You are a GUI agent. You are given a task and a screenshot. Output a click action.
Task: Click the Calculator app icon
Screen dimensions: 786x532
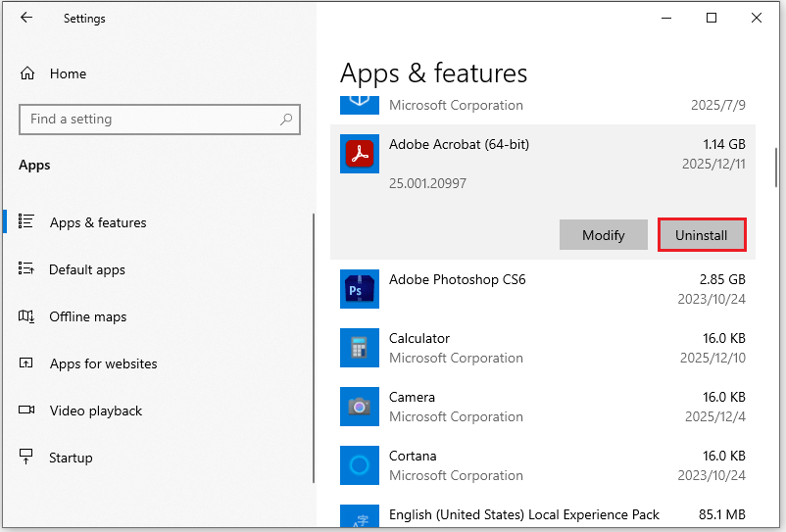click(x=360, y=348)
